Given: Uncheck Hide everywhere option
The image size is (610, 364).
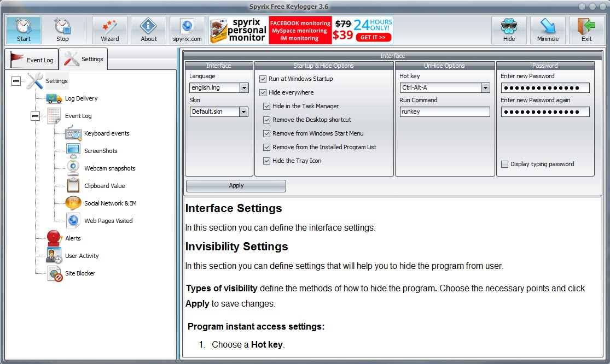Looking at the screenshot, I should (263, 92).
